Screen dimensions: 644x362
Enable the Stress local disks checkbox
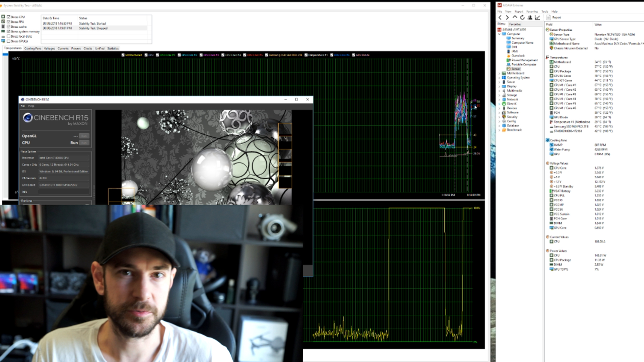click(9, 36)
